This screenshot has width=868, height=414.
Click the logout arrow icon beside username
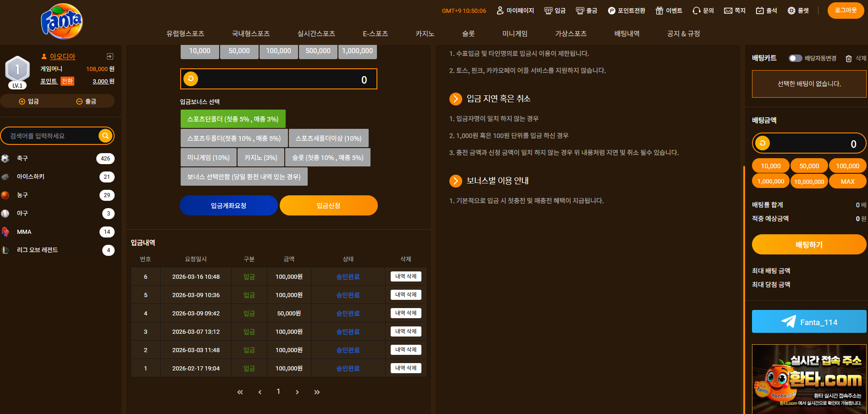[x=110, y=56]
